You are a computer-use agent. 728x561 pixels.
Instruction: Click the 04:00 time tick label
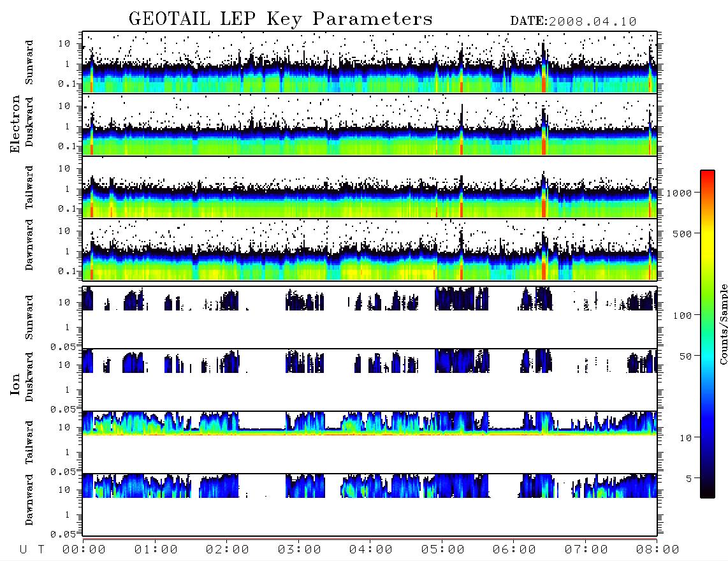pyautogui.click(x=371, y=550)
